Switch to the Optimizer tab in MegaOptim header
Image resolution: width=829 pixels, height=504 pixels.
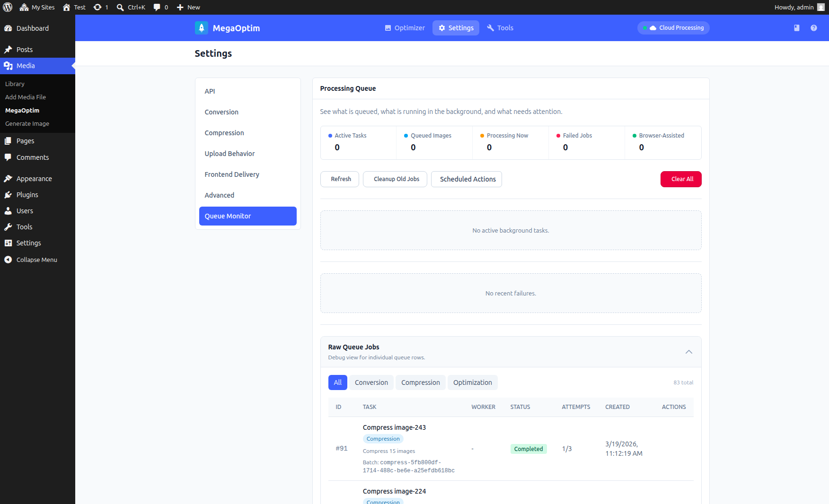coord(405,28)
